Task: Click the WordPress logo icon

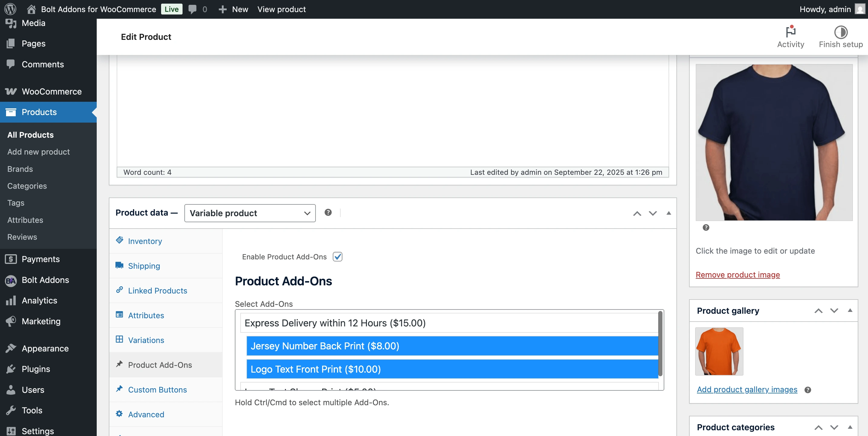Action: click(10, 9)
